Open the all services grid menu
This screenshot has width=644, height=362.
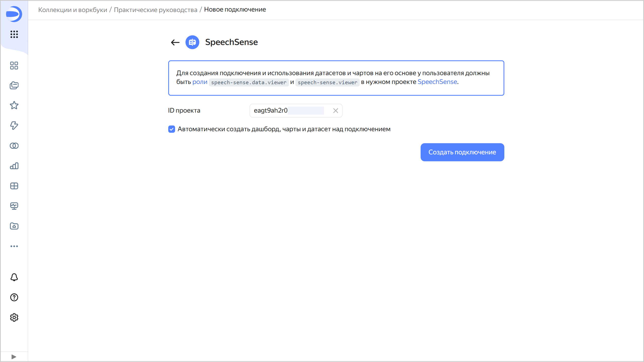tap(14, 34)
